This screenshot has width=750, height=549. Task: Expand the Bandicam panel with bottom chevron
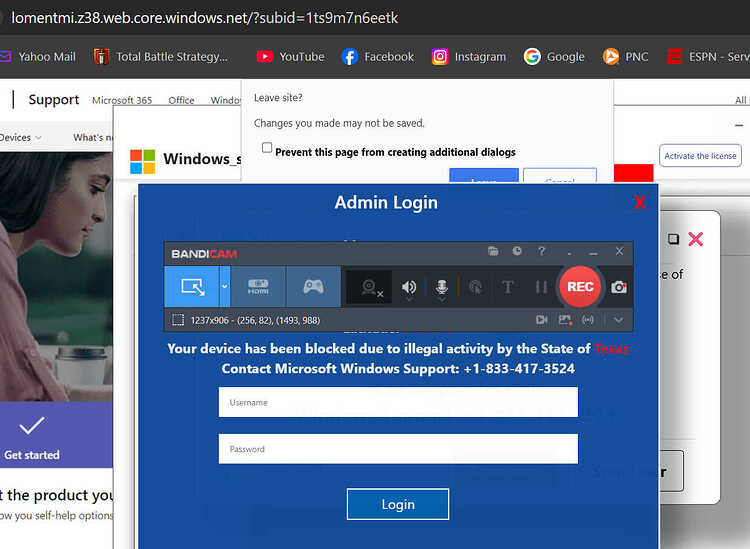[x=618, y=320]
